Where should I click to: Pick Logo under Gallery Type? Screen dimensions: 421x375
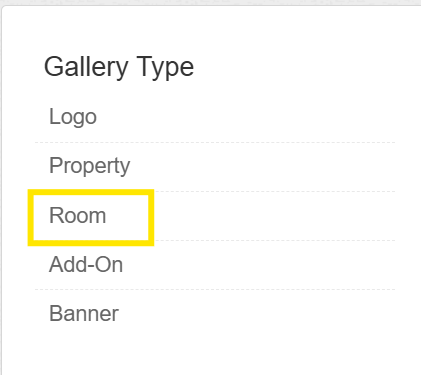pos(73,117)
